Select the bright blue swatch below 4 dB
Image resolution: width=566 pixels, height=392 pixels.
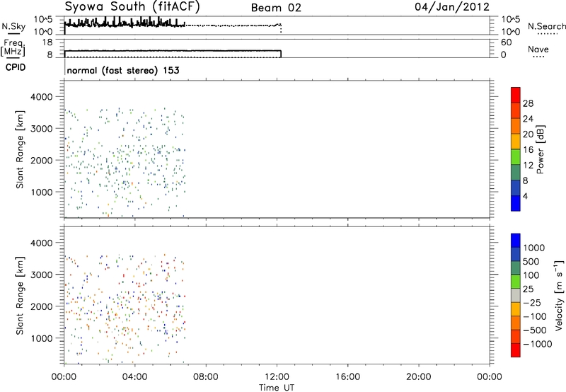coord(516,203)
